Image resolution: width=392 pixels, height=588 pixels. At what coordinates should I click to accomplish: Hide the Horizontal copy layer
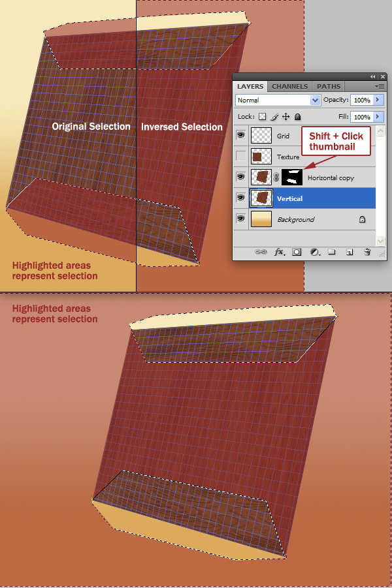240,177
